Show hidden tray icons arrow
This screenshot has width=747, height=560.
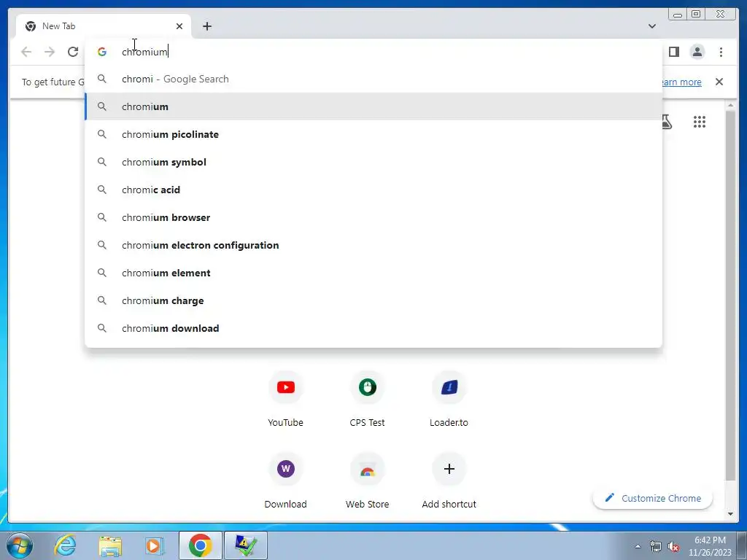(638, 546)
